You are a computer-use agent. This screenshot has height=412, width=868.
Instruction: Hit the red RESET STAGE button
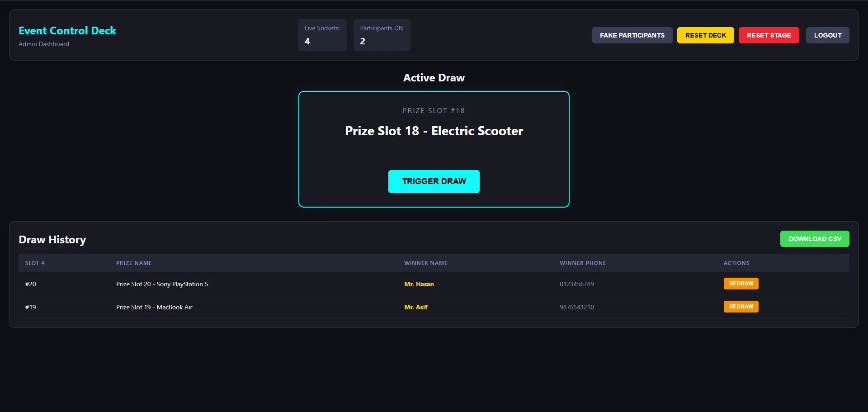click(769, 35)
